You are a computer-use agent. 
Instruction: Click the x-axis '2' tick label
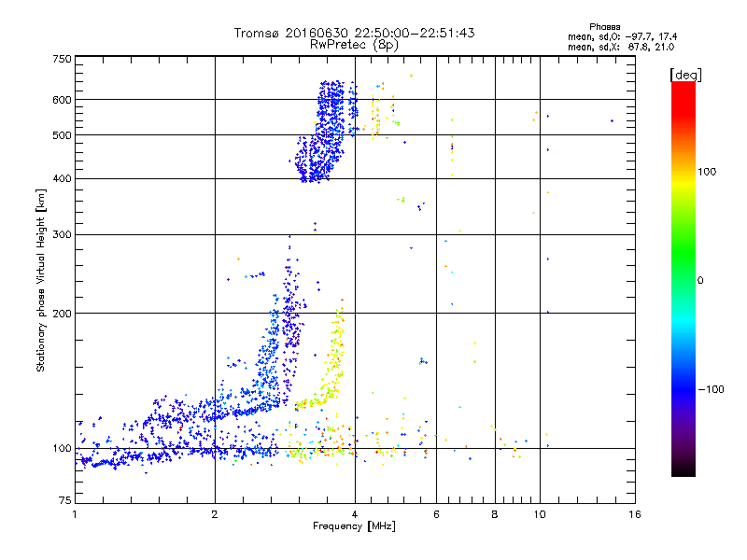215,514
